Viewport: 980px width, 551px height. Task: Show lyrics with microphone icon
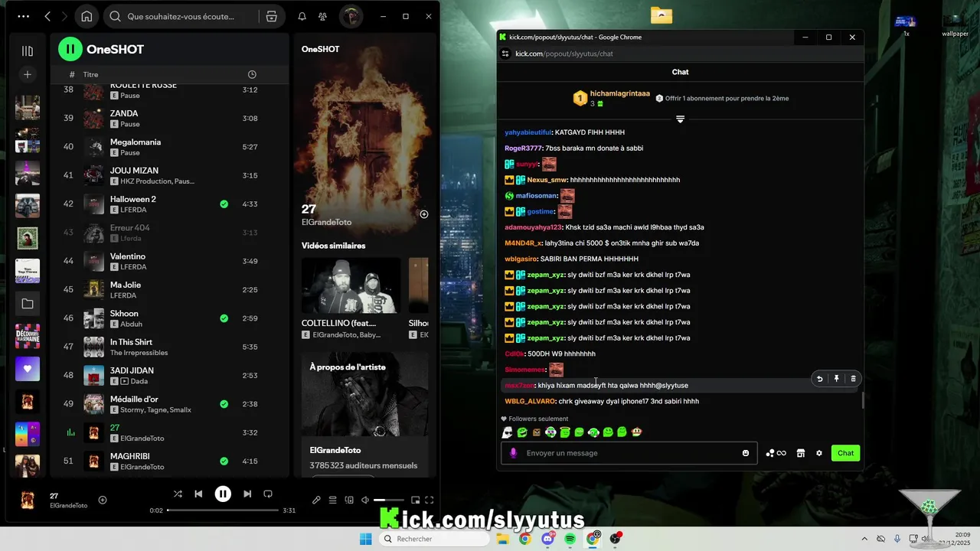pyautogui.click(x=316, y=500)
